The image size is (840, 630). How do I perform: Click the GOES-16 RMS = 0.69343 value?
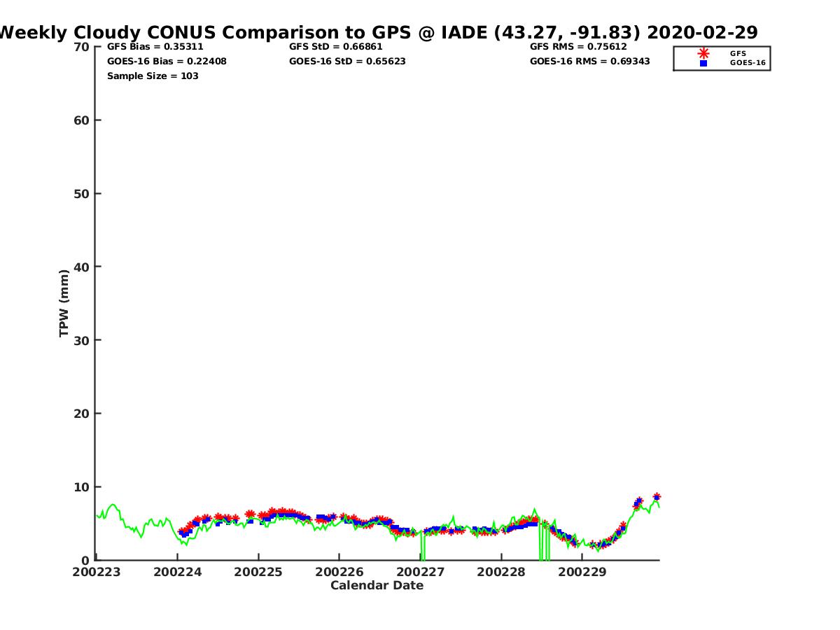(x=589, y=62)
